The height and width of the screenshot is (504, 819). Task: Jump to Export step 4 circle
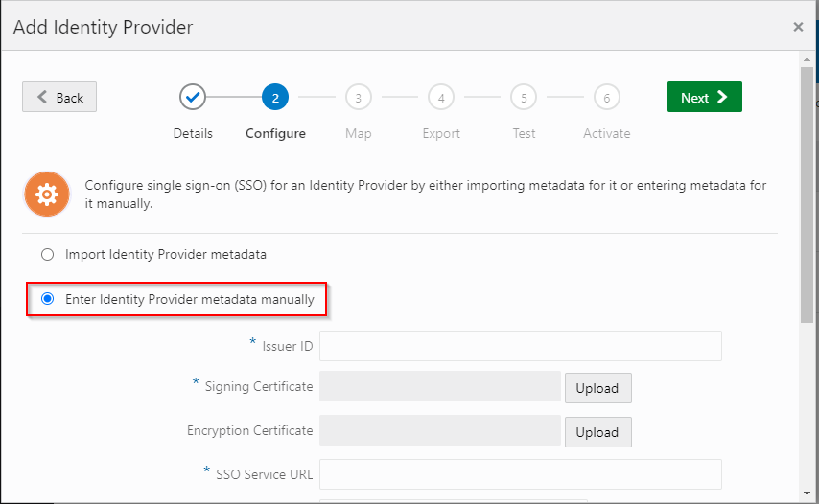(x=440, y=97)
